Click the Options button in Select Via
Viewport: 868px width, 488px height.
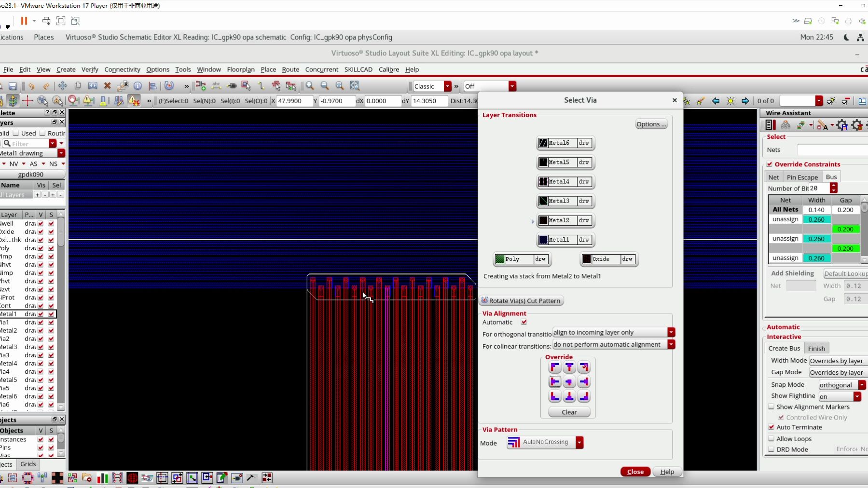coord(651,124)
